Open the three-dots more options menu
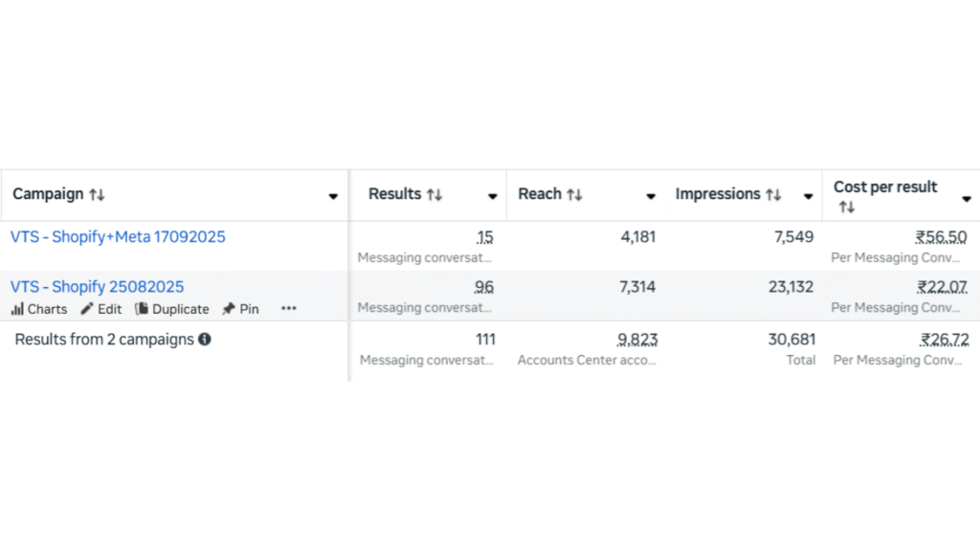The height and width of the screenshot is (551, 980). point(289,309)
